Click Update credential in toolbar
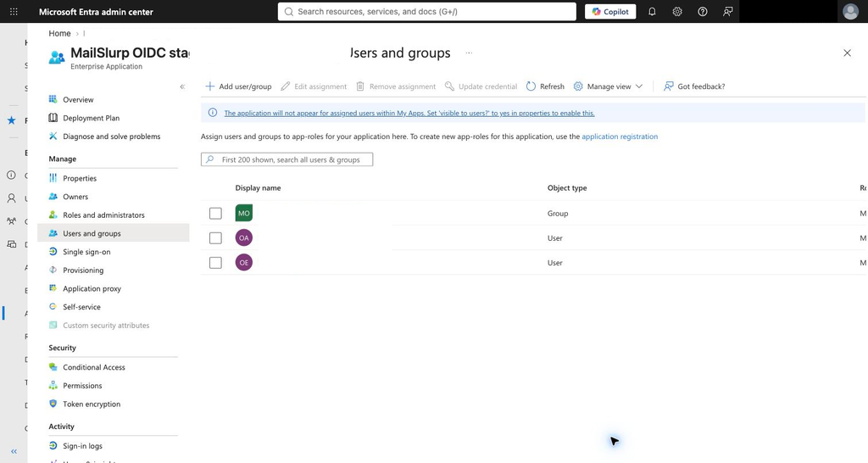 click(481, 86)
